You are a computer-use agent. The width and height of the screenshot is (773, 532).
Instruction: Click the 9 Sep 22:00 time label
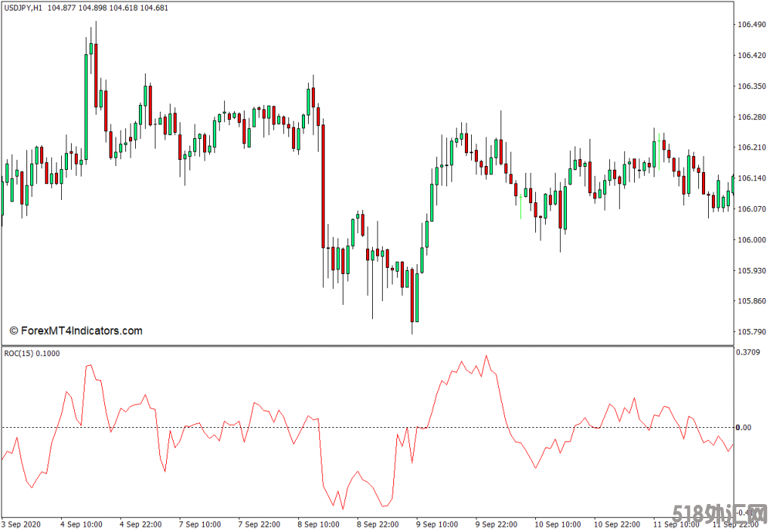click(495, 524)
